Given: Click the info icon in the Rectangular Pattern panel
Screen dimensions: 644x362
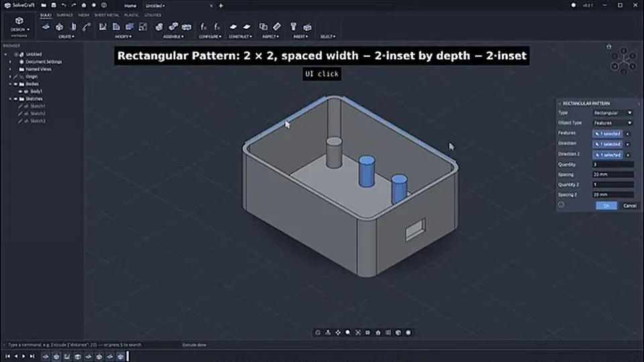Looking at the screenshot, I should click(561, 205).
